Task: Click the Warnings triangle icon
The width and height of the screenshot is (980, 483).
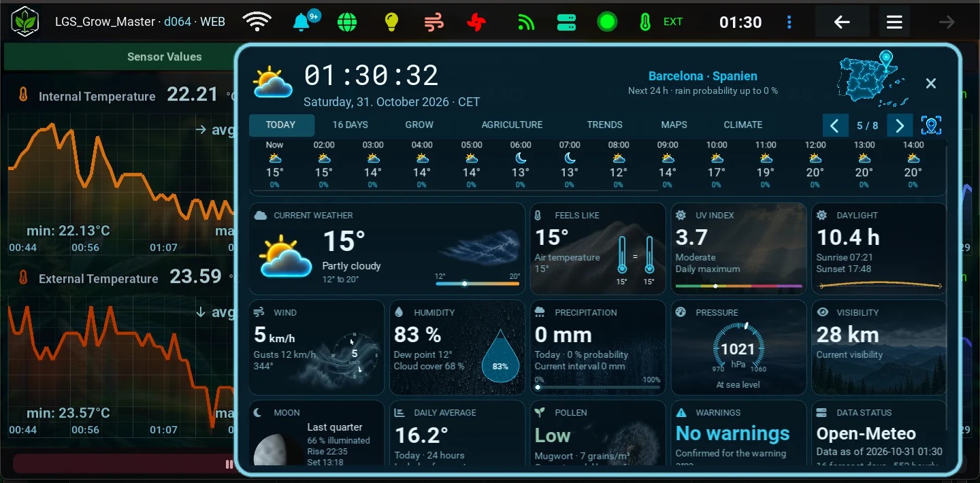Action: pos(681,413)
